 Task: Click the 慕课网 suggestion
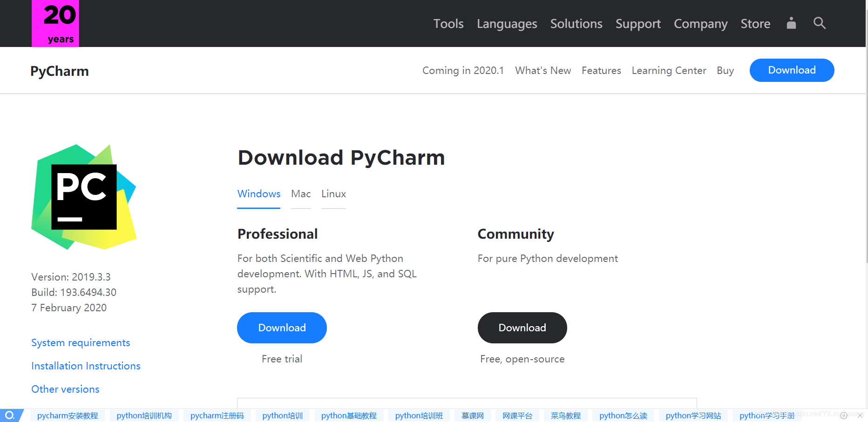click(473, 415)
